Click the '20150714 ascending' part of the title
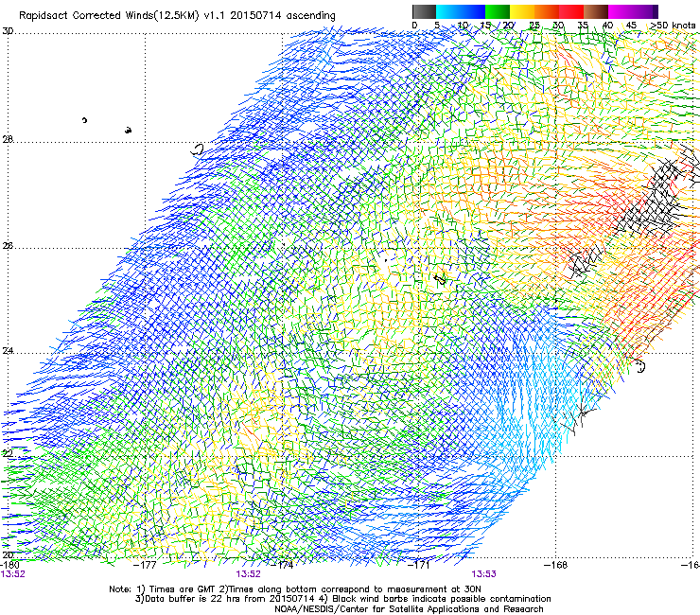The width and height of the screenshot is (700, 615). point(283,16)
